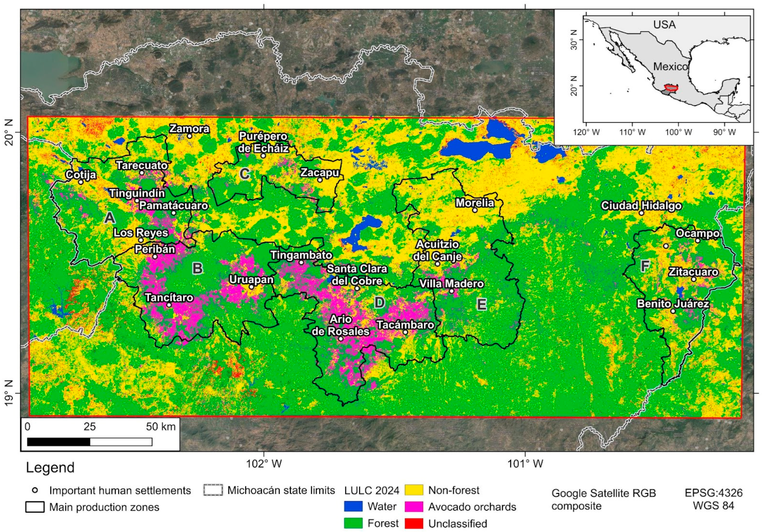Click the Zamora settlement marker
The height and width of the screenshot is (532, 763).
click(x=190, y=136)
